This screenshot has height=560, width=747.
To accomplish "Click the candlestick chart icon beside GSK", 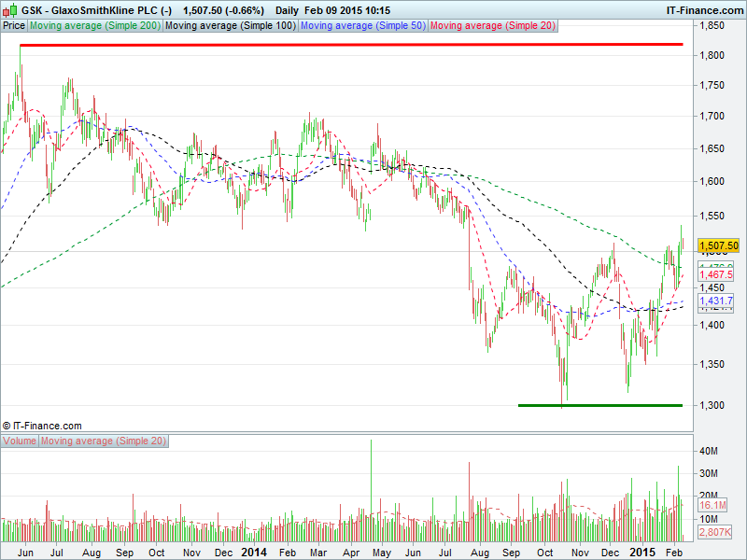I will tap(8, 9).
